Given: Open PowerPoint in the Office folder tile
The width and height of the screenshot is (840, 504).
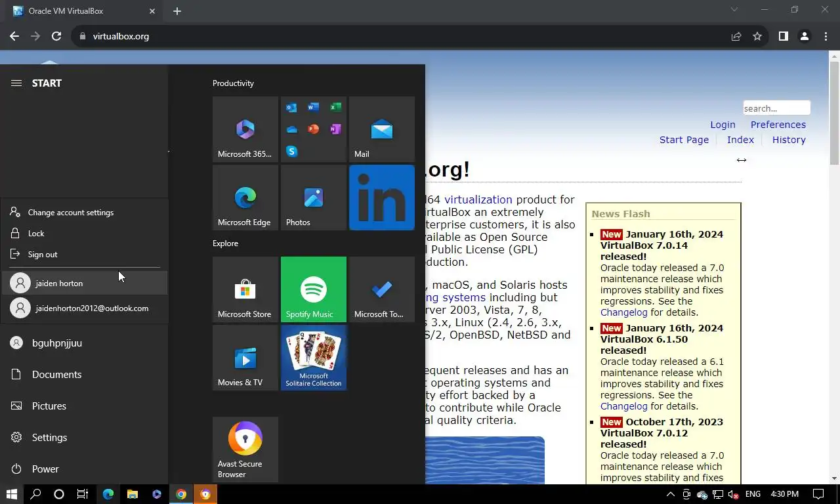Looking at the screenshot, I should (314, 129).
